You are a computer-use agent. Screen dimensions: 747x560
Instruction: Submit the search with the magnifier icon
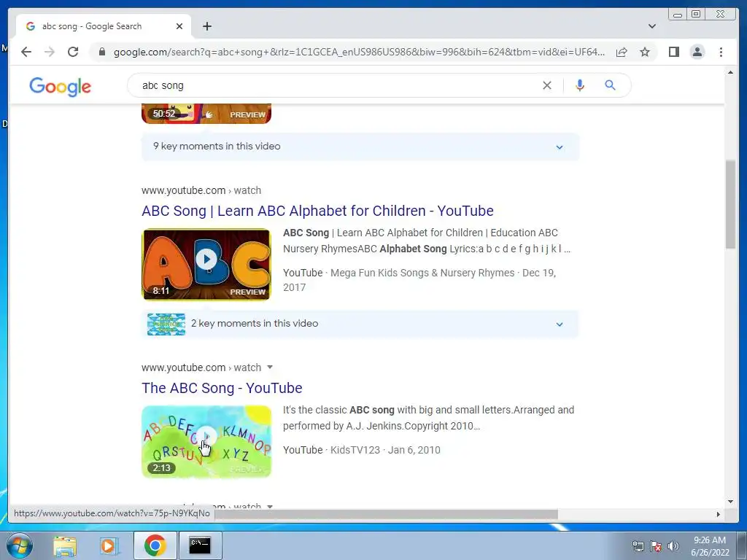pos(611,85)
